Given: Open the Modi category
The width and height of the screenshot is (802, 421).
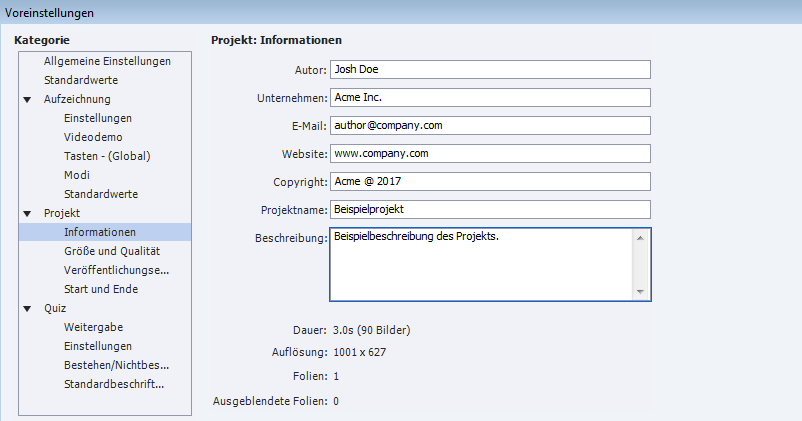Looking at the screenshot, I should tap(77, 175).
